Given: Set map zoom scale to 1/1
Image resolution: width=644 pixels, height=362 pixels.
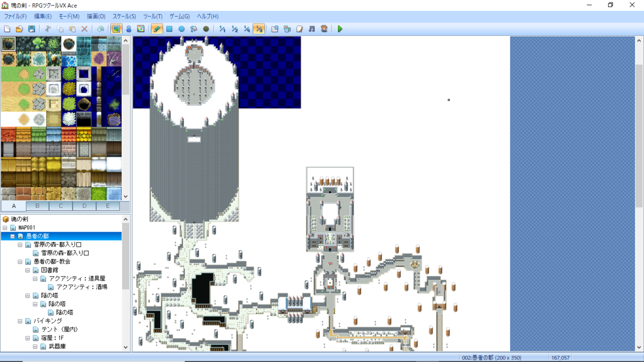Looking at the screenshot, I should point(222,29).
